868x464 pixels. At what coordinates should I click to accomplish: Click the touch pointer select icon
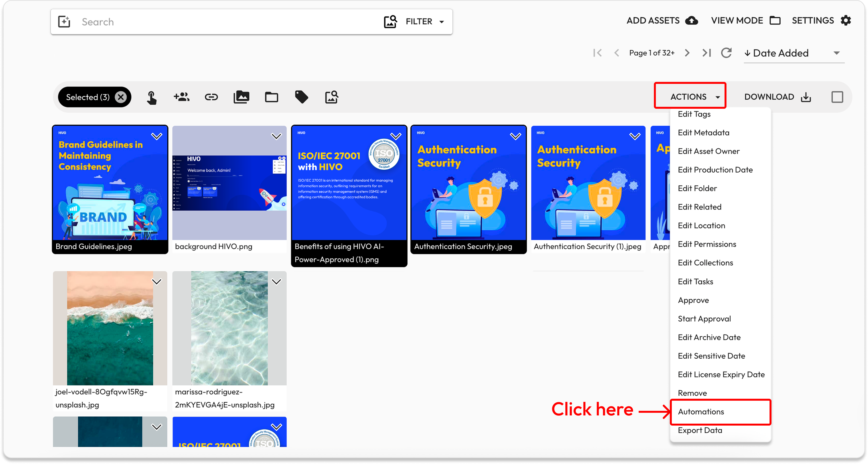coord(152,98)
